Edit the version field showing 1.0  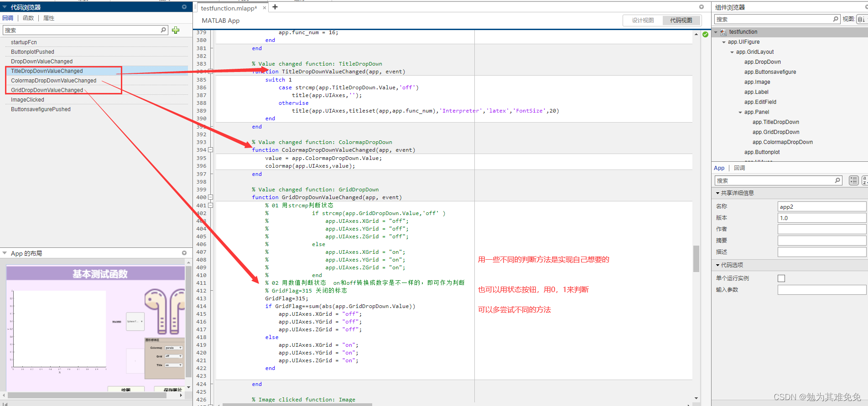(x=821, y=218)
